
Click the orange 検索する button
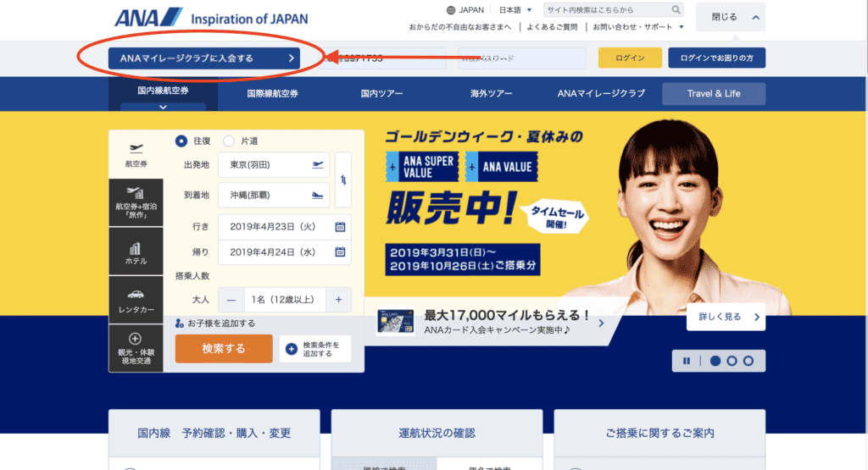[x=224, y=348]
